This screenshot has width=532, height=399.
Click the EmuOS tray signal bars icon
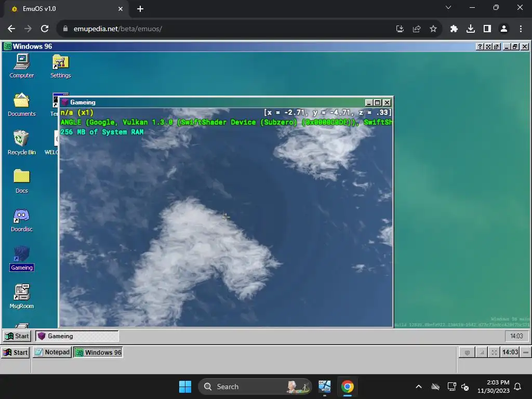482,353
